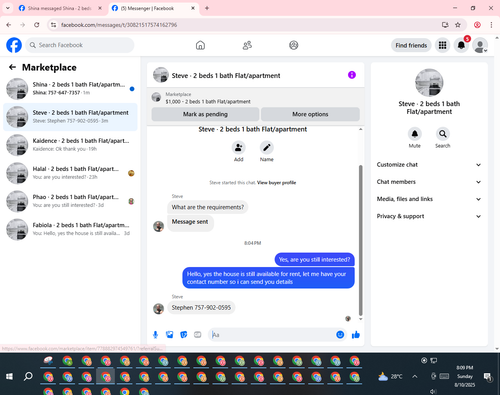The height and width of the screenshot is (395, 500).
Task: Switch to the 'Shina messaged Shina' tab
Action: click(60, 8)
